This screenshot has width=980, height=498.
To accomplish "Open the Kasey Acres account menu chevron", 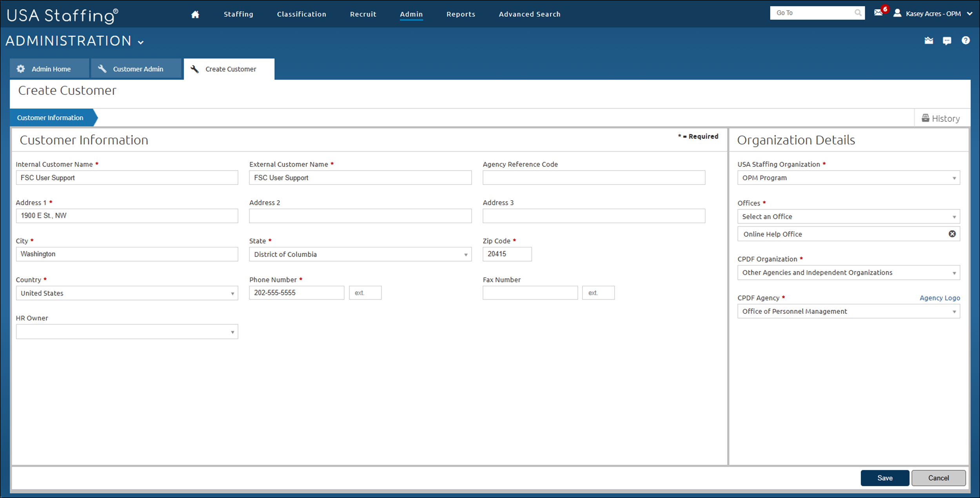I will 969,14.
